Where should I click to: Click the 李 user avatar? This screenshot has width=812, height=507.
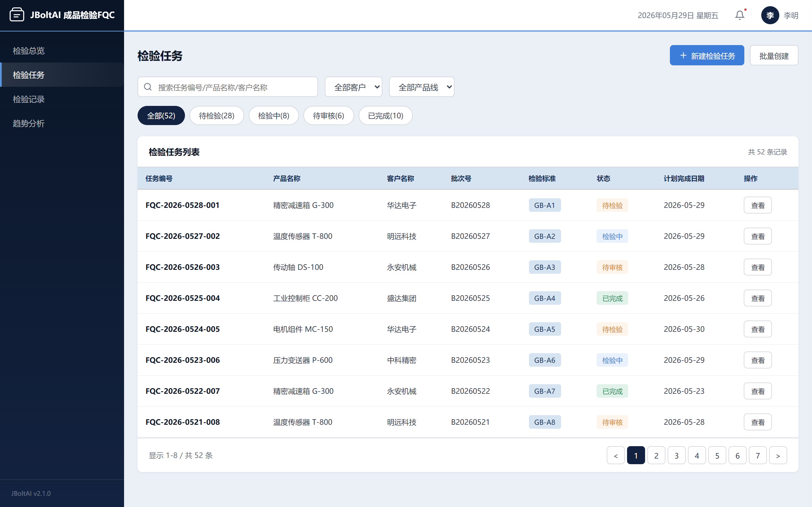coord(770,15)
